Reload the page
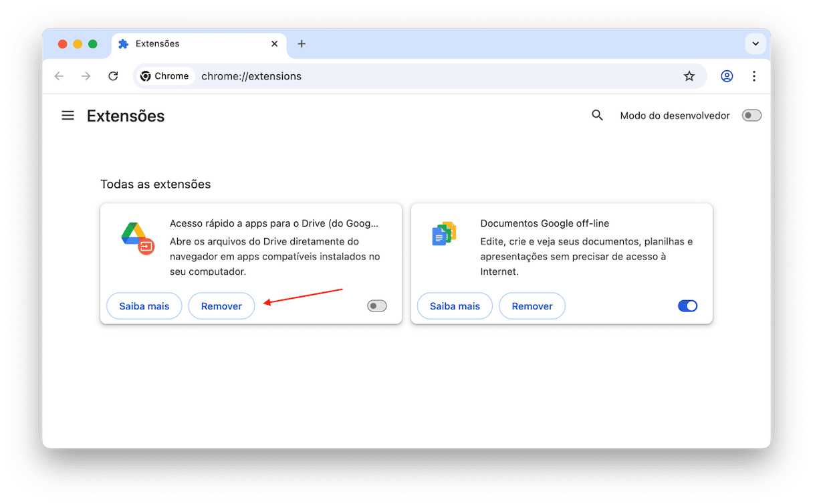The image size is (813, 504). click(x=113, y=76)
